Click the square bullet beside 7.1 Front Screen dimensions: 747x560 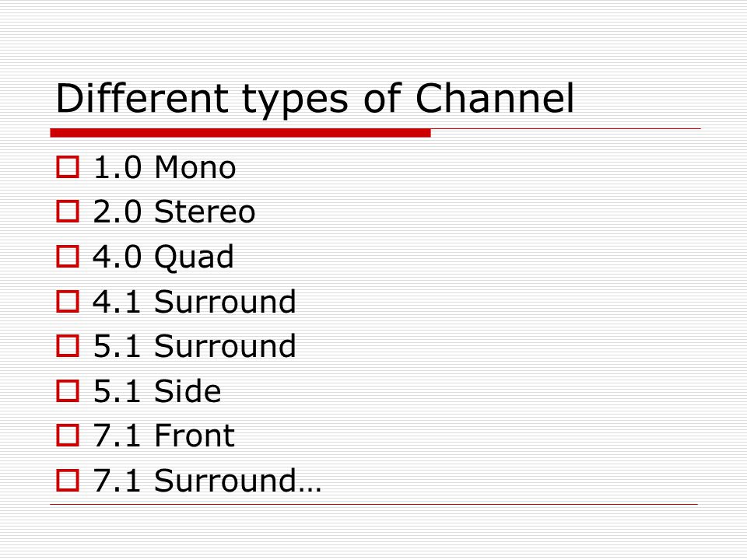click(x=68, y=436)
